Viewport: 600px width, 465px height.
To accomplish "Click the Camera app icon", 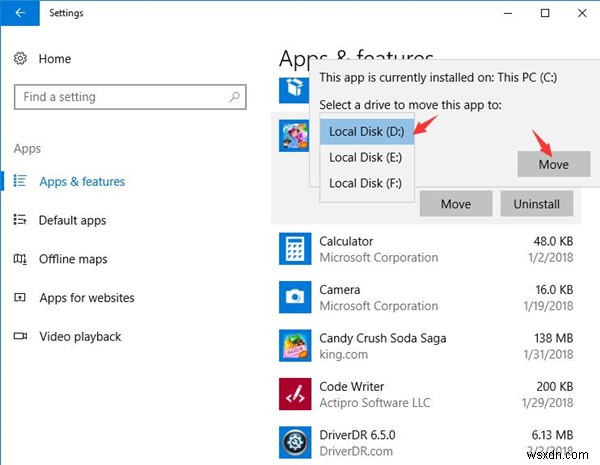I will [295, 297].
